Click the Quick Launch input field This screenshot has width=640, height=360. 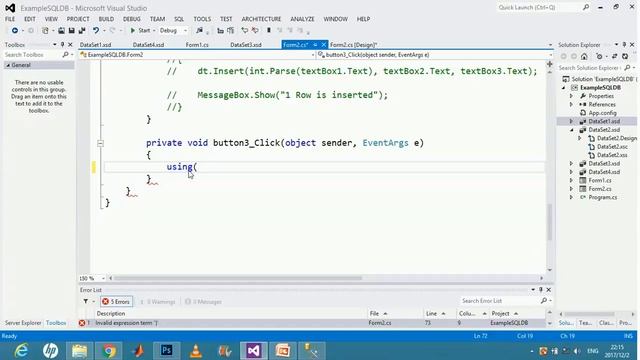point(539,7)
